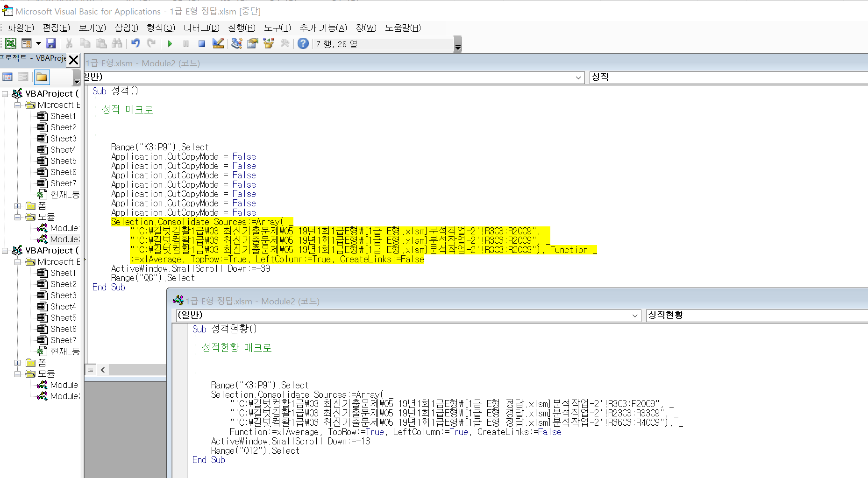Toggle Folders view in the project panel

(42, 77)
